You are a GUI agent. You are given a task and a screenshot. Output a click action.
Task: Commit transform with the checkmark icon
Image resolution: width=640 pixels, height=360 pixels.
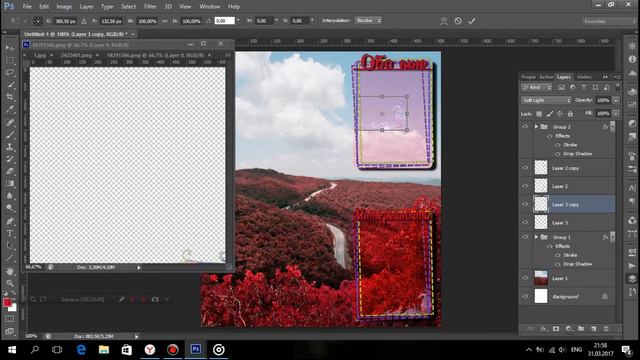click(472, 21)
